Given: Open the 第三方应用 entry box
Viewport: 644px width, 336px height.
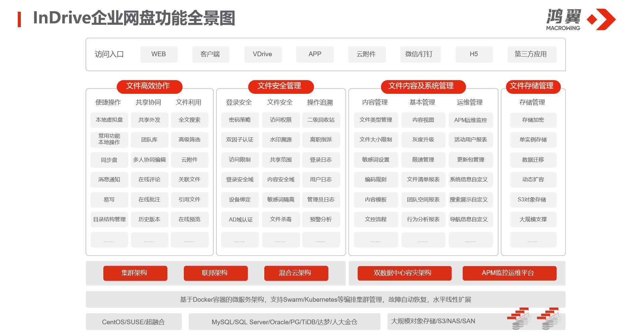Looking at the screenshot, I should tap(531, 54).
